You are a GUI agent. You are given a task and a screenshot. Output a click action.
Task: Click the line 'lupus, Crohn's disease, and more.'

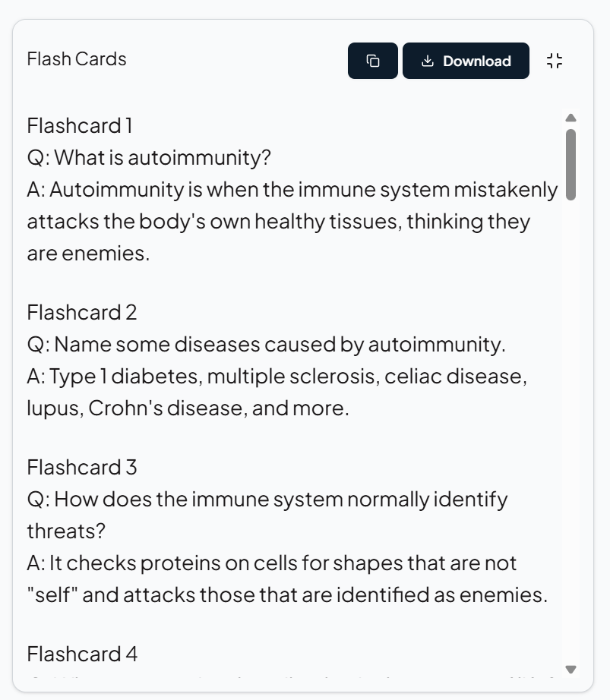188,408
